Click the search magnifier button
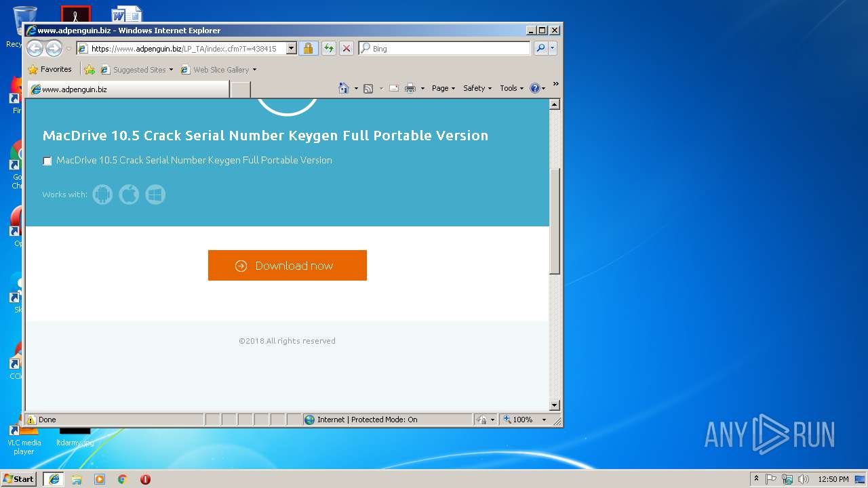868x488 pixels. click(x=540, y=49)
